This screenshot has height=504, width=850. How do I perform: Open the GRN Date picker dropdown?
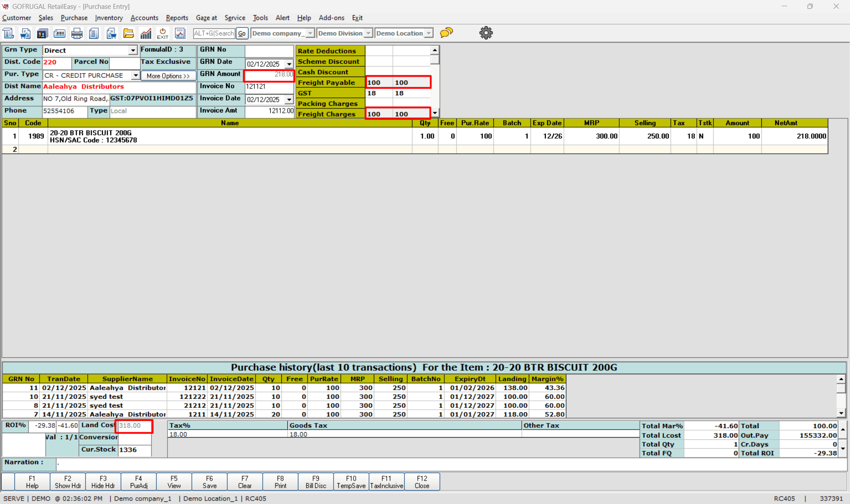[289, 64]
